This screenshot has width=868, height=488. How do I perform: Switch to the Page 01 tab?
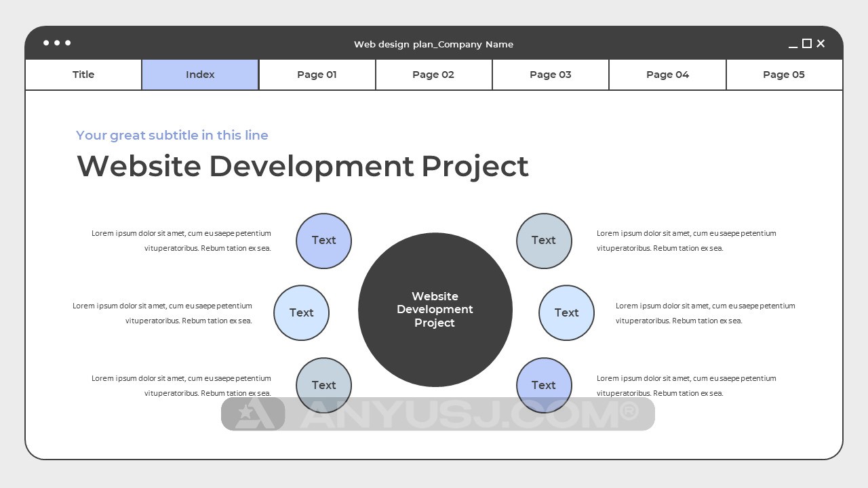pos(317,75)
